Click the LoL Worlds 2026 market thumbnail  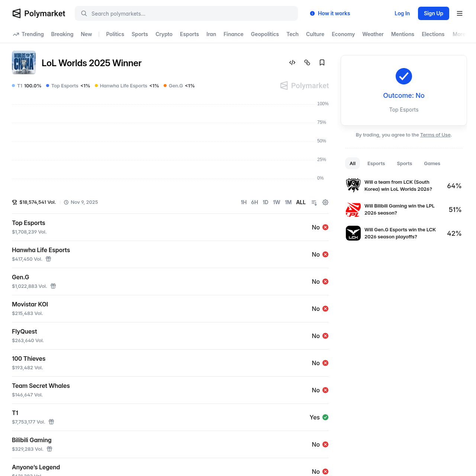353,185
